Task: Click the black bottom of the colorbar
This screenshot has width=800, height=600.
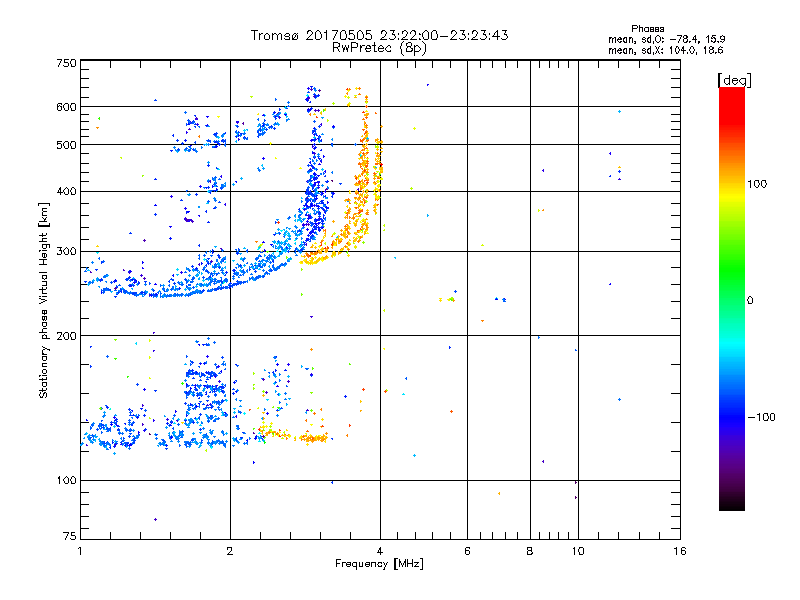Action: pyautogui.click(x=732, y=503)
